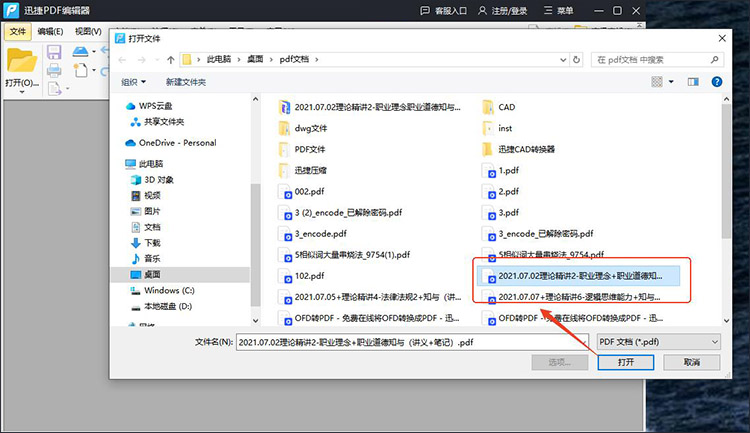Go back with the left arrow in dialog
This screenshot has height=433, width=750.
point(122,60)
